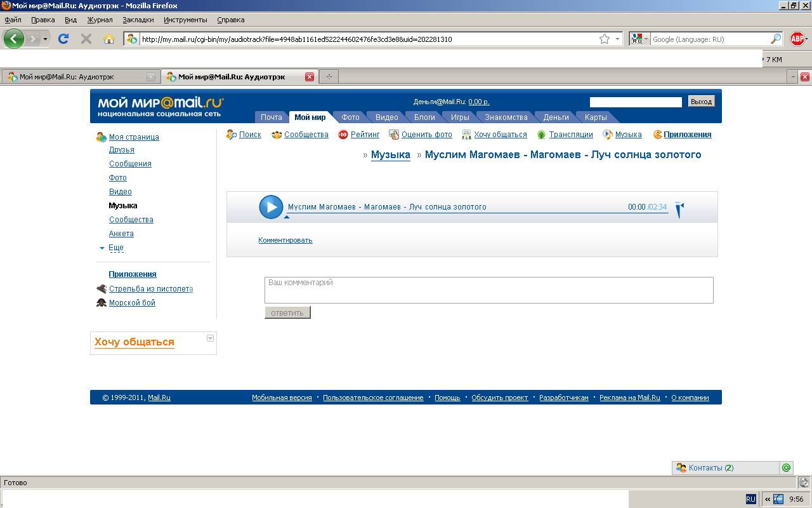This screenshot has height=508, width=812.
Task: Open the Знакомства tab
Action: point(506,117)
